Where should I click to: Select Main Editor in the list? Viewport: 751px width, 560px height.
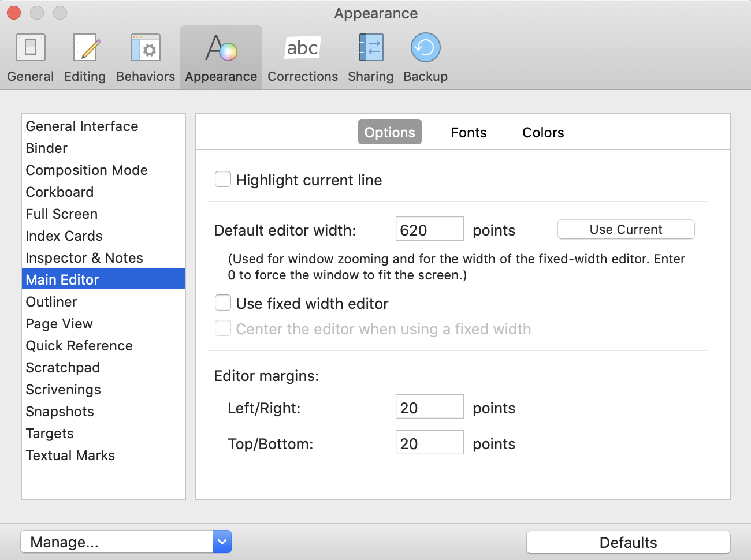coord(103,279)
